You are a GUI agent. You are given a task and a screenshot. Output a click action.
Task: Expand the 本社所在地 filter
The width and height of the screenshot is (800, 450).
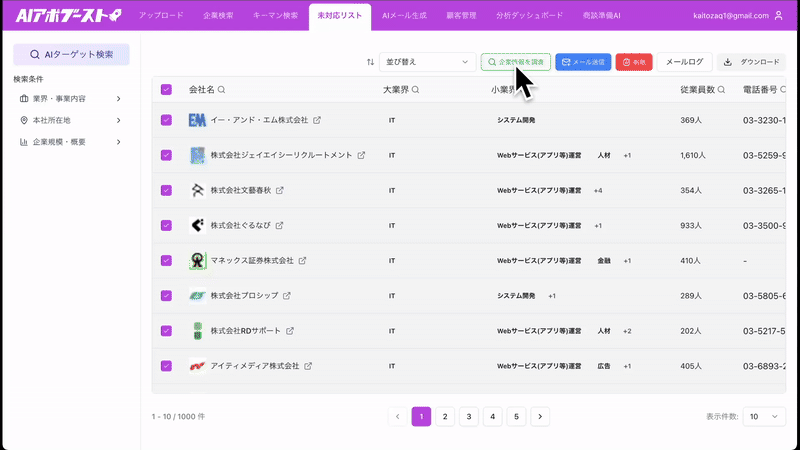pyautogui.click(x=70, y=120)
